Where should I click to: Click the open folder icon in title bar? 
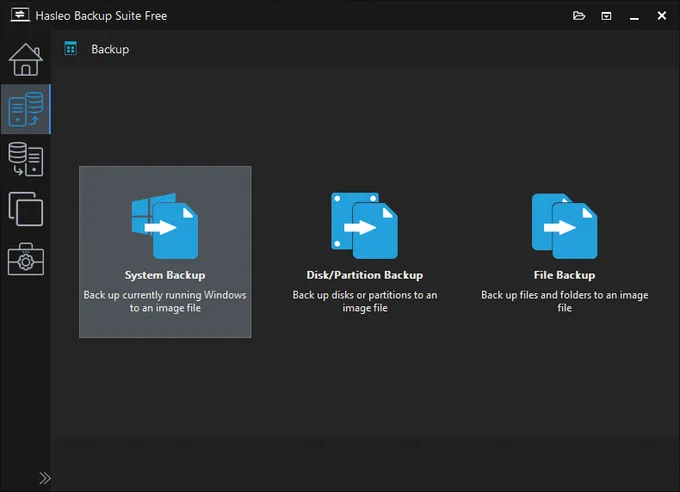point(579,16)
